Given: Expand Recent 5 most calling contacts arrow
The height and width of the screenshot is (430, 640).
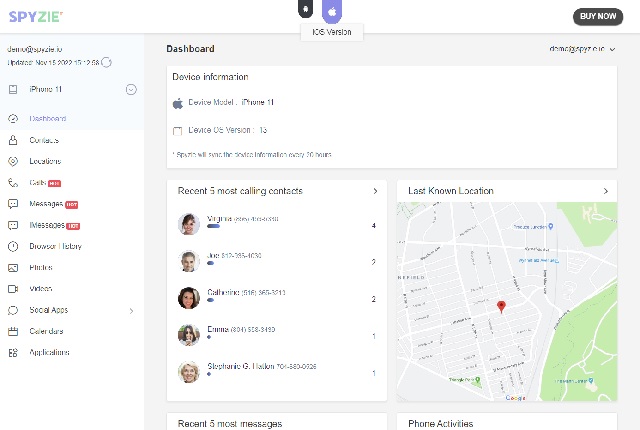Looking at the screenshot, I should click(x=375, y=191).
